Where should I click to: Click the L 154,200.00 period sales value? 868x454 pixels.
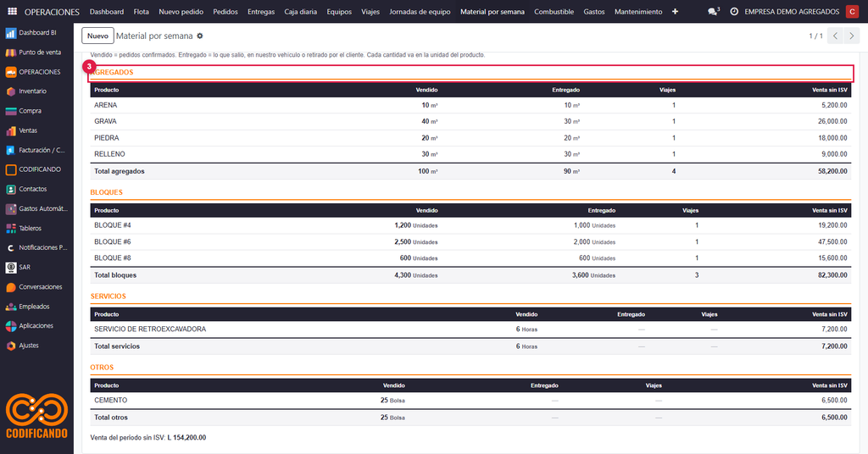(186, 437)
